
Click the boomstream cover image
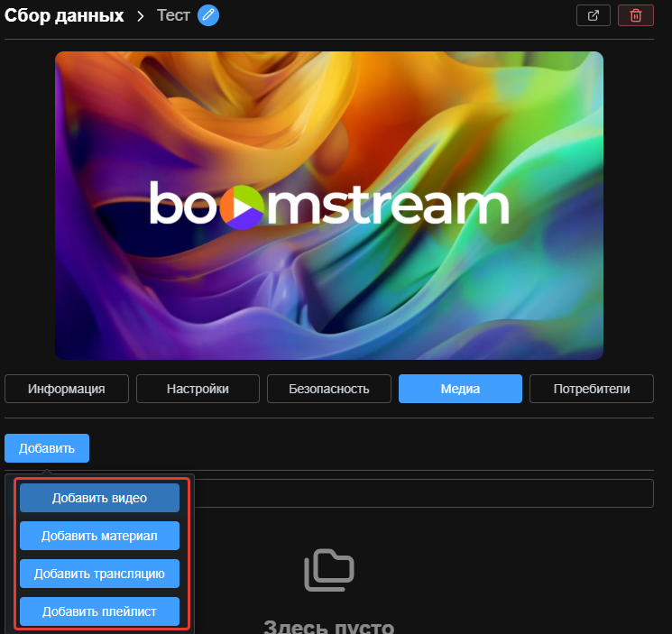[329, 206]
